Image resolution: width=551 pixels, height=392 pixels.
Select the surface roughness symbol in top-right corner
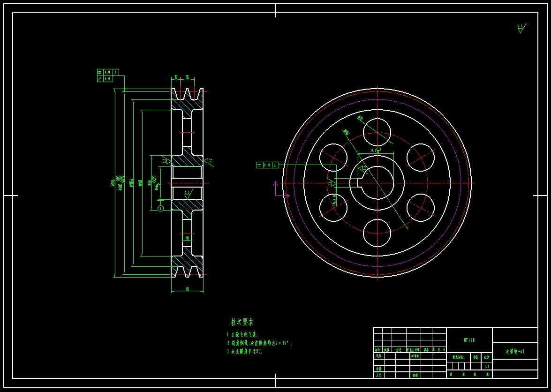(x=520, y=28)
